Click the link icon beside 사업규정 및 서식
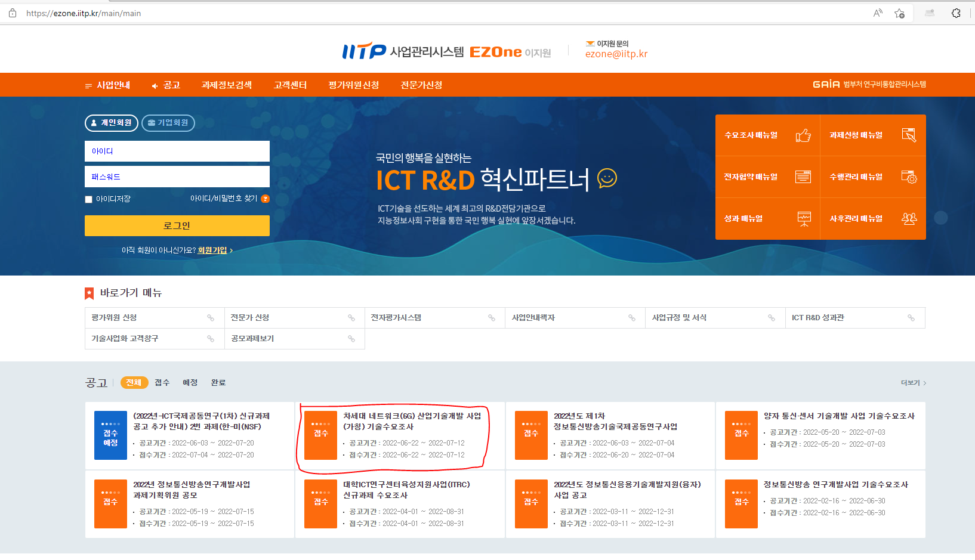Viewport: 975px width, 560px height. click(772, 318)
